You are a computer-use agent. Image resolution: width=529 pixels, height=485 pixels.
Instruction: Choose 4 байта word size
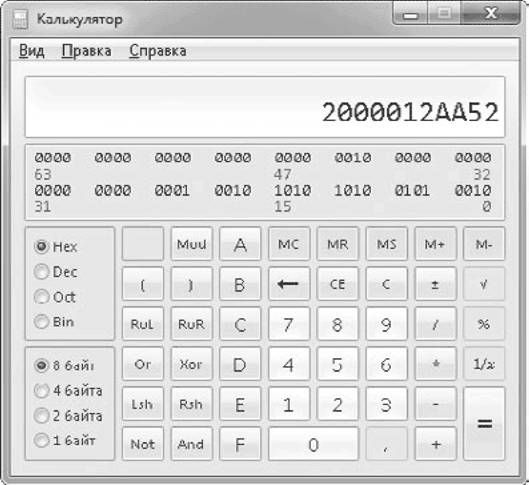coord(68,391)
